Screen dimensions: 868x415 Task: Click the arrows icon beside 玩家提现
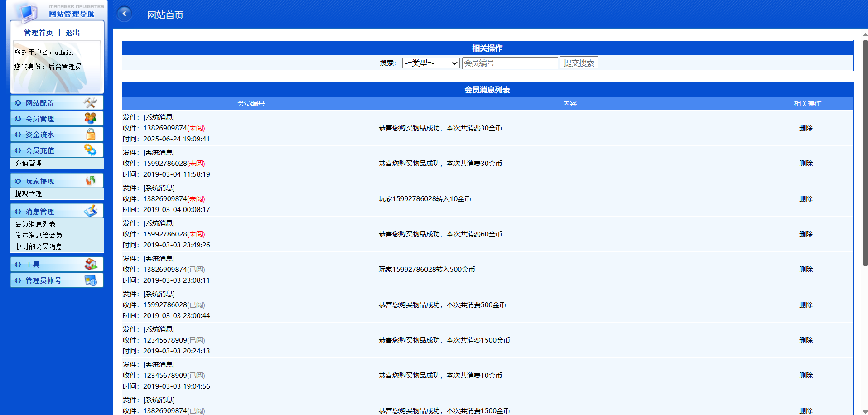click(x=91, y=181)
